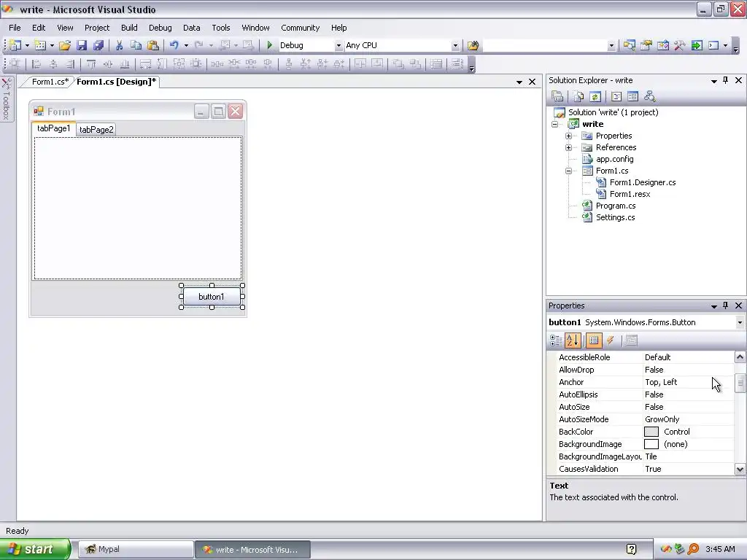Undo the last action with the blue arrow
747x560 pixels.
click(174, 45)
